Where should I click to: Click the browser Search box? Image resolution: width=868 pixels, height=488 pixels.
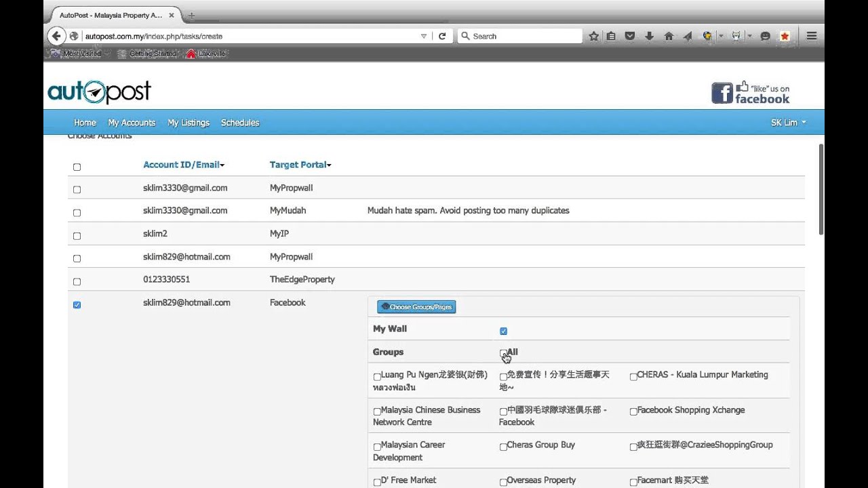tap(520, 36)
